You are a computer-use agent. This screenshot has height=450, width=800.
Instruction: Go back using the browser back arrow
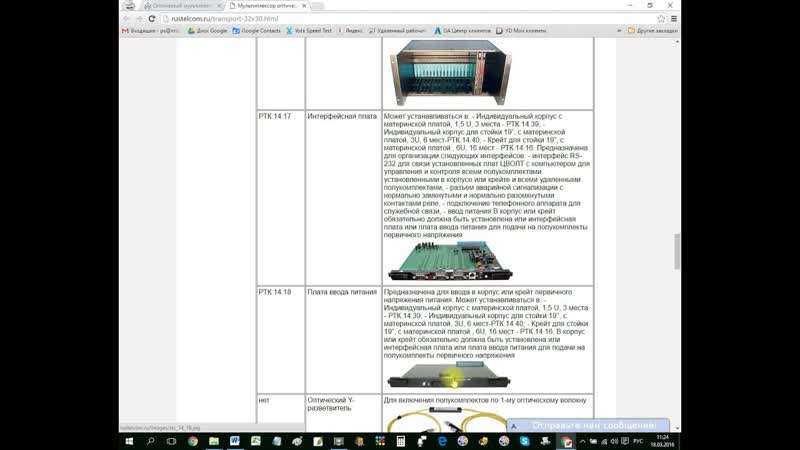[127, 19]
